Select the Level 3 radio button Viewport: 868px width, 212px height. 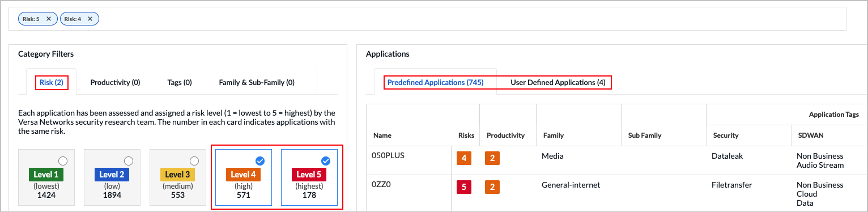coord(194,160)
